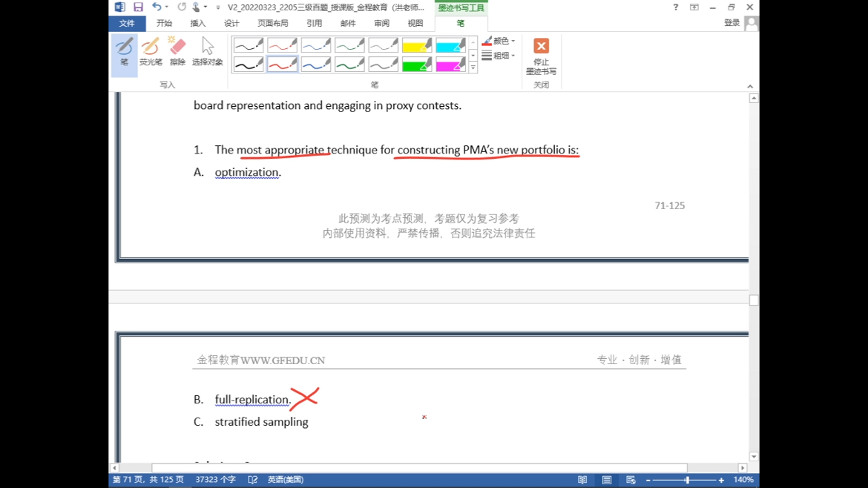
Task: Choose the blue thin pen, top row
Action: [x=316, y=44]
